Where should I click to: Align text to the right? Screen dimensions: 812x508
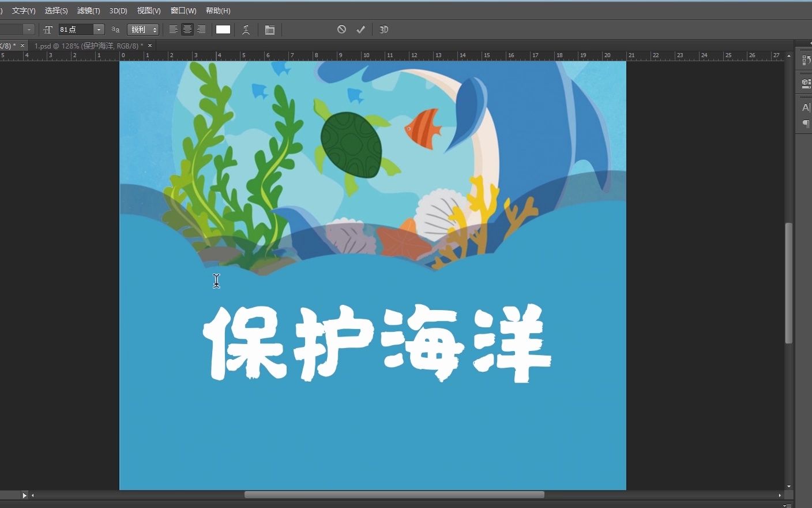click(x=201, y=29)
